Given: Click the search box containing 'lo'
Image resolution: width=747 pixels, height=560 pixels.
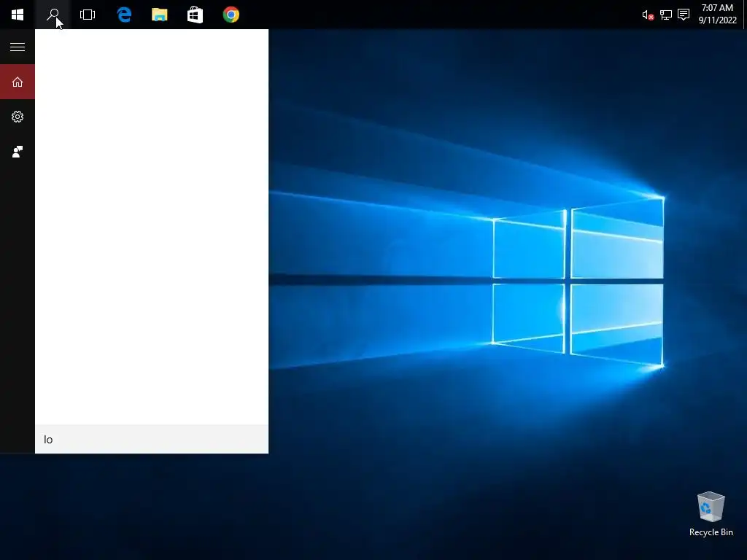Looking at the screenshot, I should pos(152,439).
